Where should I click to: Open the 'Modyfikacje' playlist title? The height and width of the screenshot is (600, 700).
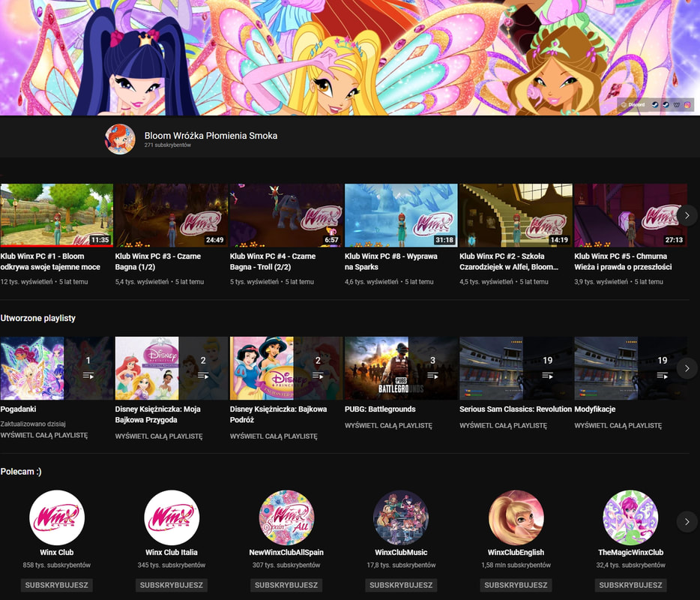tap(594, 409)
